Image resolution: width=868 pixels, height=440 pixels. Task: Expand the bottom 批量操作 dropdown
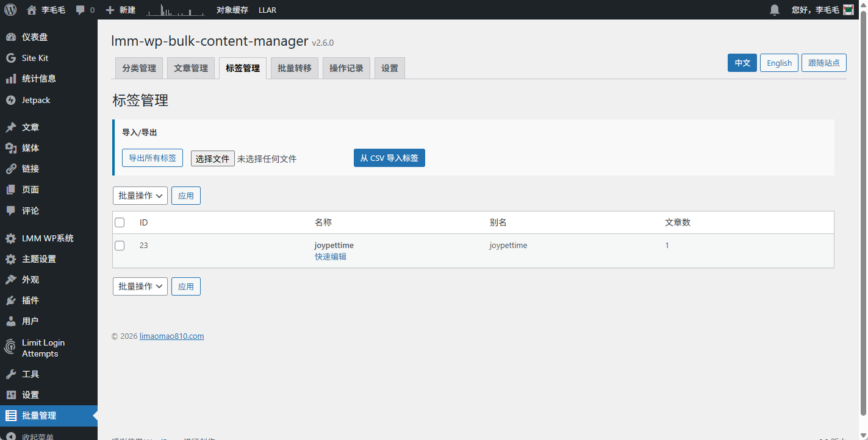[140, 286]
